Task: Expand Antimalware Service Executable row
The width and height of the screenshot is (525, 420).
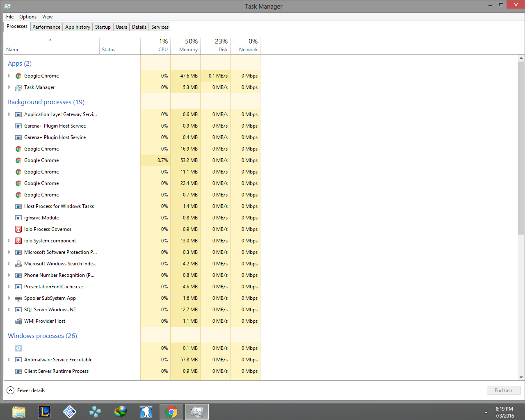Action: [9, 360]
